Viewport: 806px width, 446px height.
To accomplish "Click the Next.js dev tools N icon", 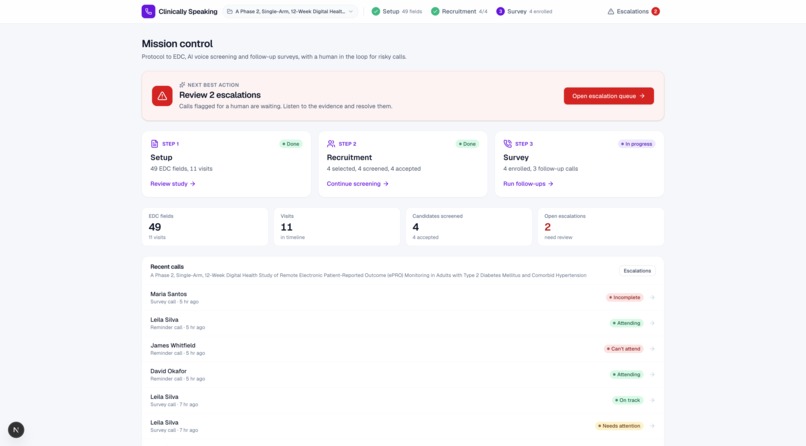I will (x=16, y=430).
